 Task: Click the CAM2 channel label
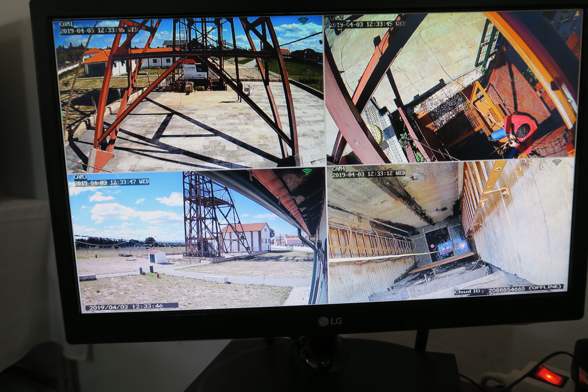336,18
